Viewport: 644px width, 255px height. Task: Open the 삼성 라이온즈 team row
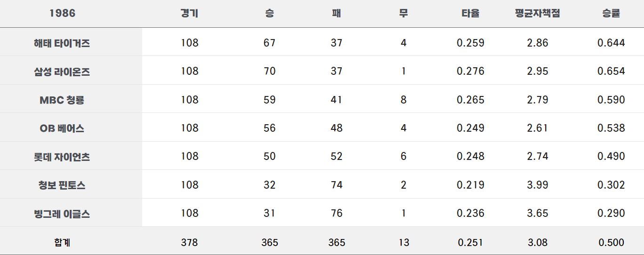[322, 71]
